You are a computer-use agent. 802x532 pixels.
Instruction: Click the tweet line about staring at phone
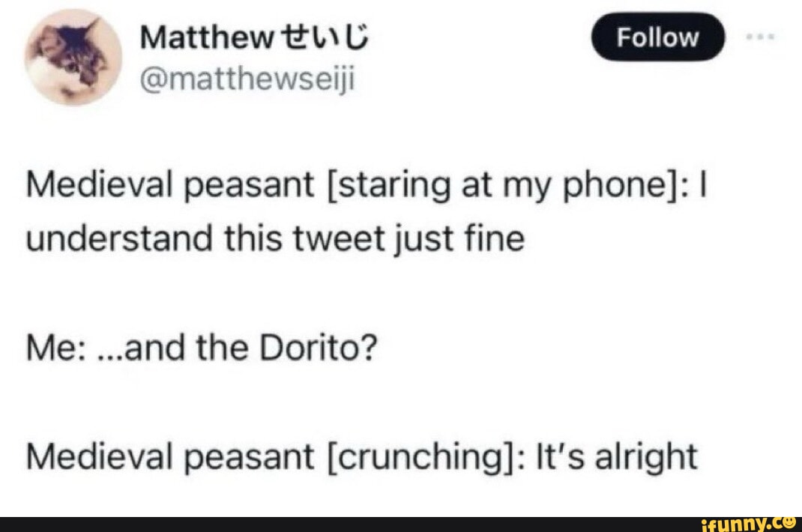pyautogui.click(x=360, y=184)
